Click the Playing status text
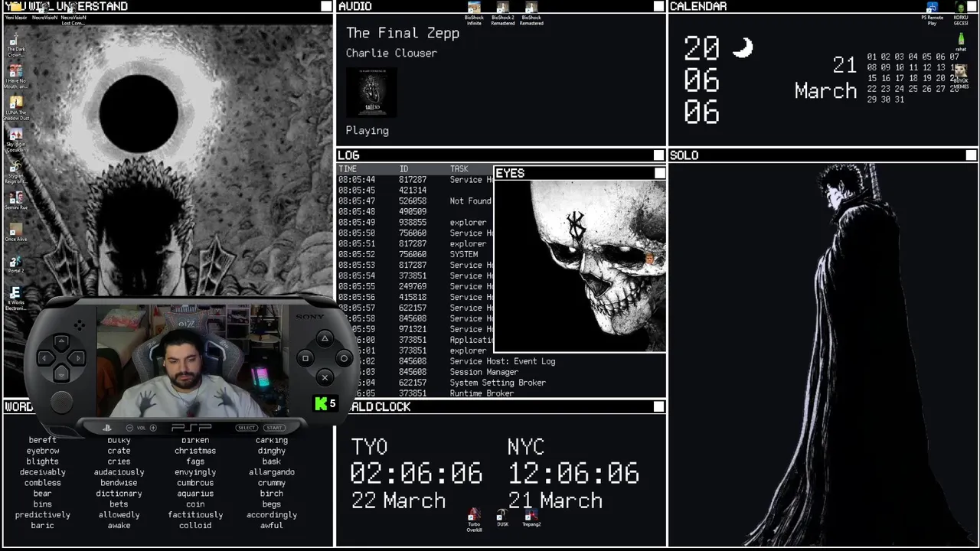 pyautogui.click(x=367, y=131)
